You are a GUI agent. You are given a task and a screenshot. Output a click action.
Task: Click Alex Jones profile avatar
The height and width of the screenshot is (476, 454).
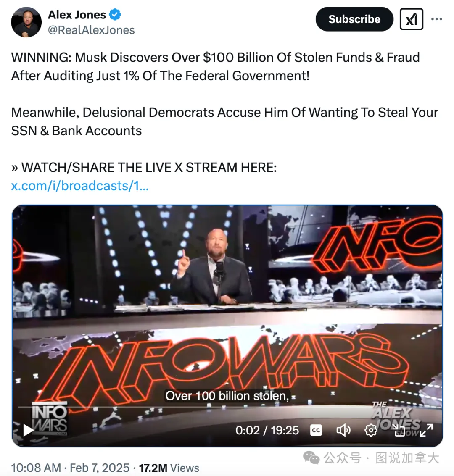[26, 22]
